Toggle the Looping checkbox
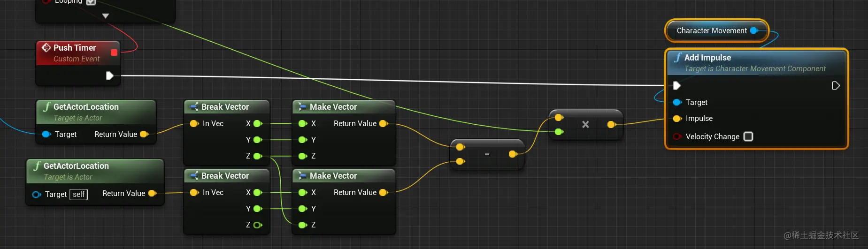Image resolution: width=868 pixels, height=249 pixels. pos(91,2)
